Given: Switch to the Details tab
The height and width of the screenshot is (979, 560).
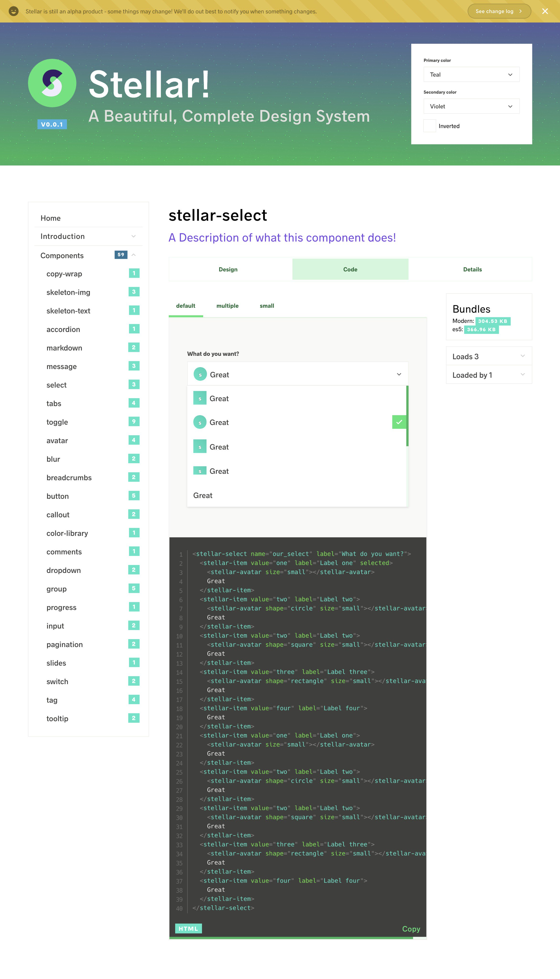Looking at the screenshot, I should (472, 269).
